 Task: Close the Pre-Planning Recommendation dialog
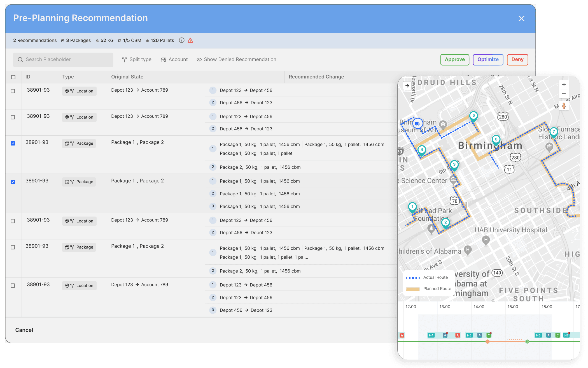(x=521, y=18)
